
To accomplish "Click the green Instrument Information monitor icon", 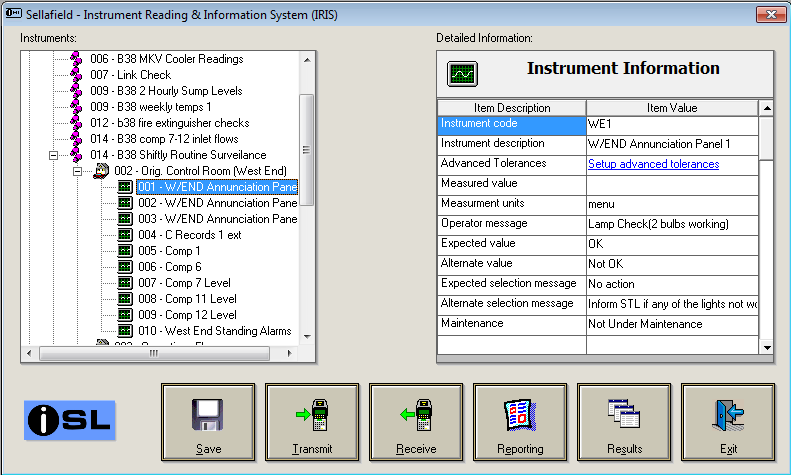I will tap(462, 73).
